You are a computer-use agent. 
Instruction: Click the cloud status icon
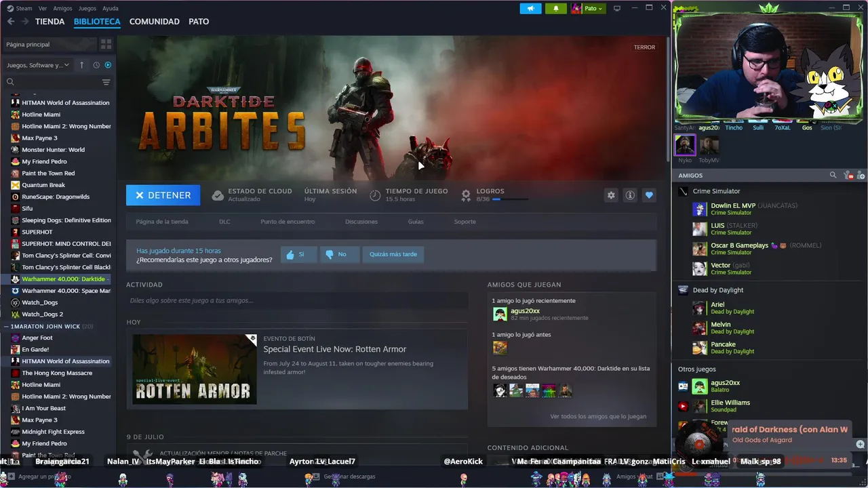coord(218,195)
